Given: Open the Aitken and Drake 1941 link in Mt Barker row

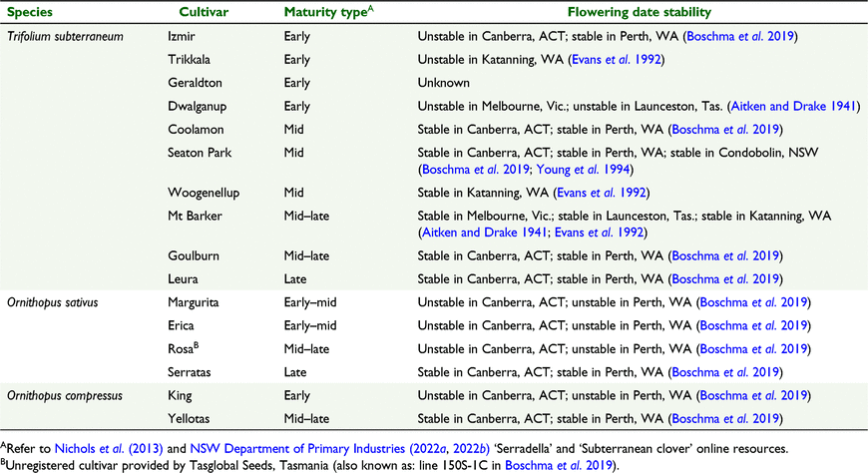Looking at the screenshot, I should 485,233.
